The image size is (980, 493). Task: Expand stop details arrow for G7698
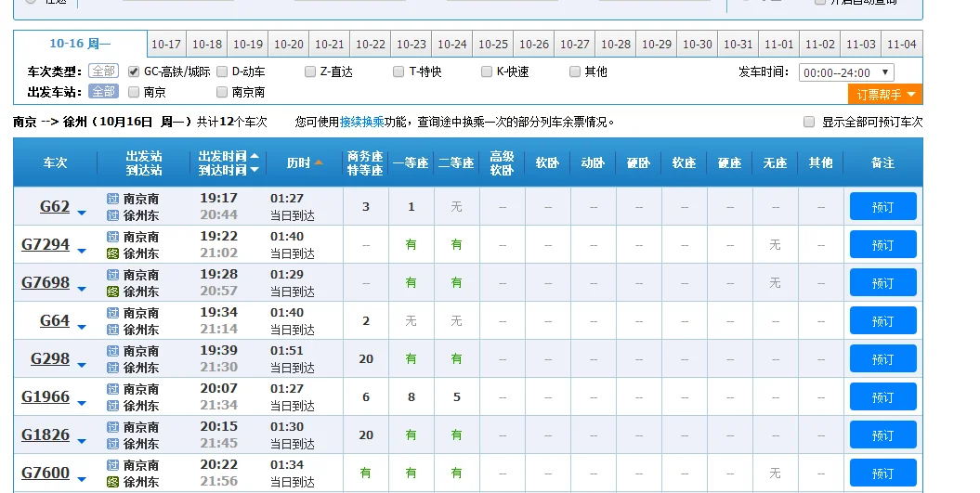pyautogui.click(x=81, y=290)
